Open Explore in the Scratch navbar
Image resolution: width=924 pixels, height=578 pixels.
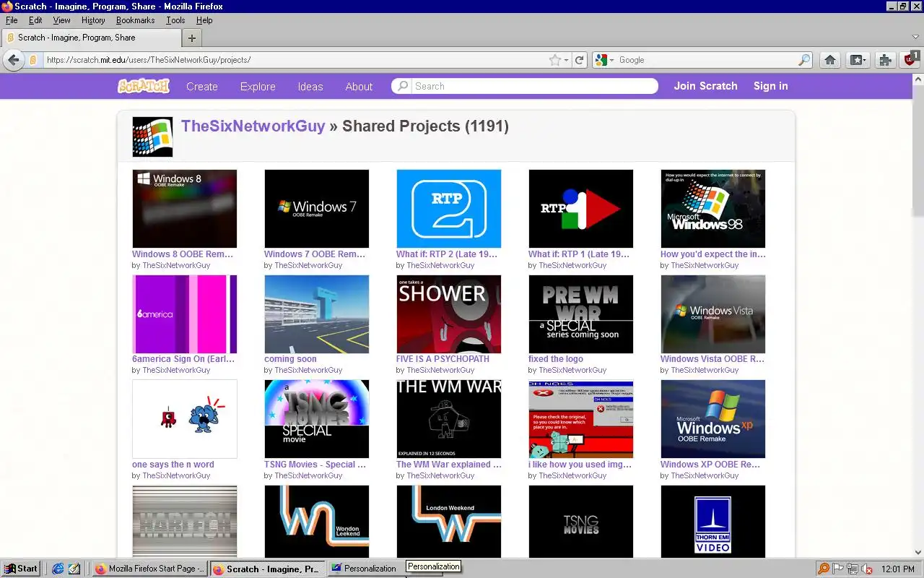[258, 86]
